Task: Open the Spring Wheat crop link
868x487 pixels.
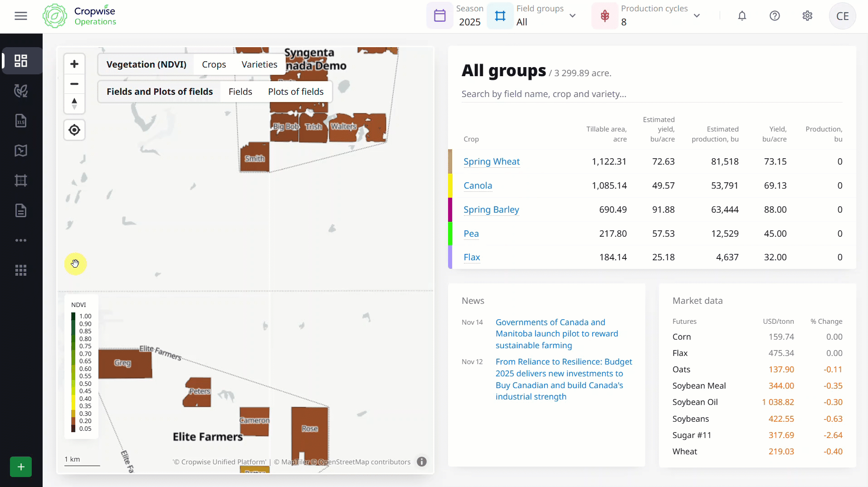Action: [492, 161]
